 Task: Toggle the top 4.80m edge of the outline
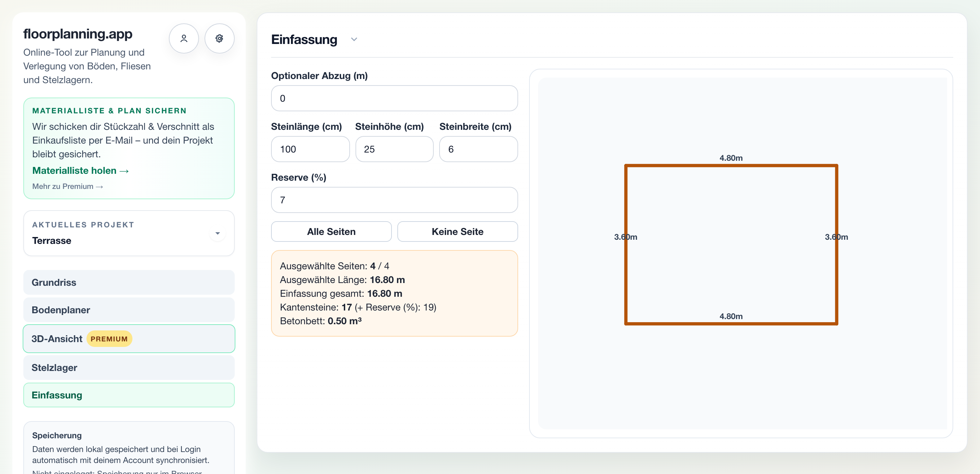(731, 166)
